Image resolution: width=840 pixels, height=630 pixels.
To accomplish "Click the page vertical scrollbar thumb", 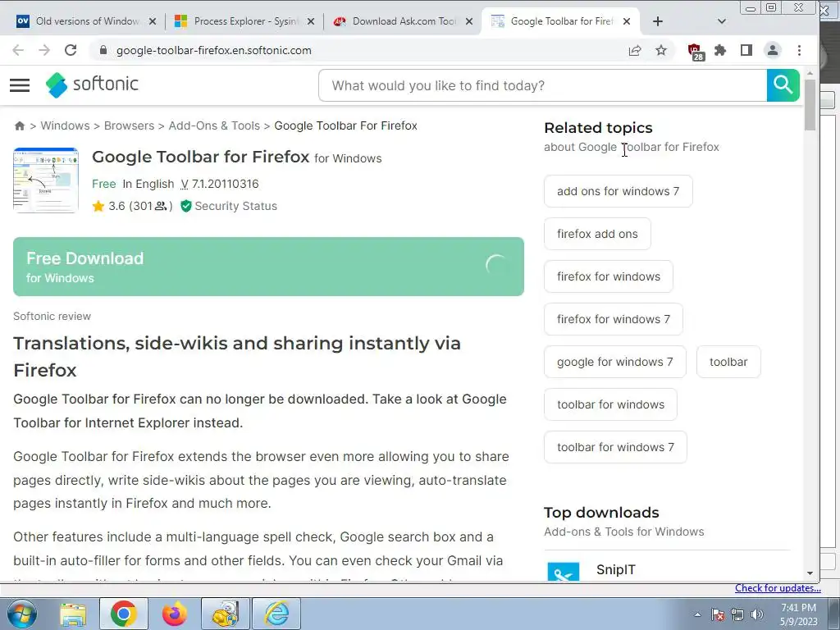I will 810,104.
